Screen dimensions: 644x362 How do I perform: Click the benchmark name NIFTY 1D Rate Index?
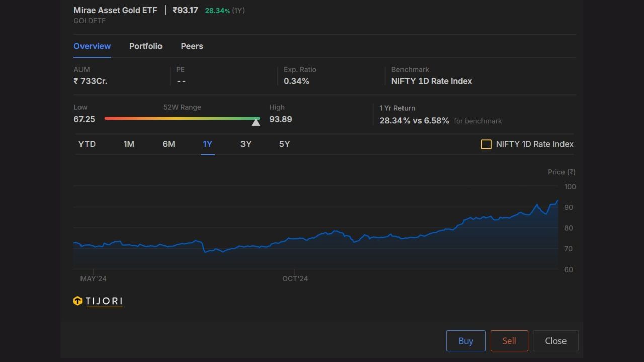click(432, 81)
